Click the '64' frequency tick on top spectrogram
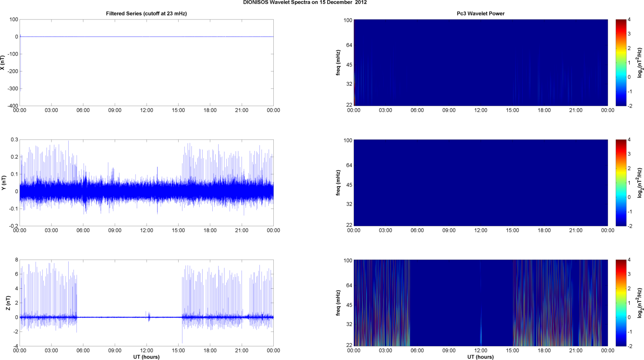The width and height of the screenshot is (644, 360). pos(350,45)
